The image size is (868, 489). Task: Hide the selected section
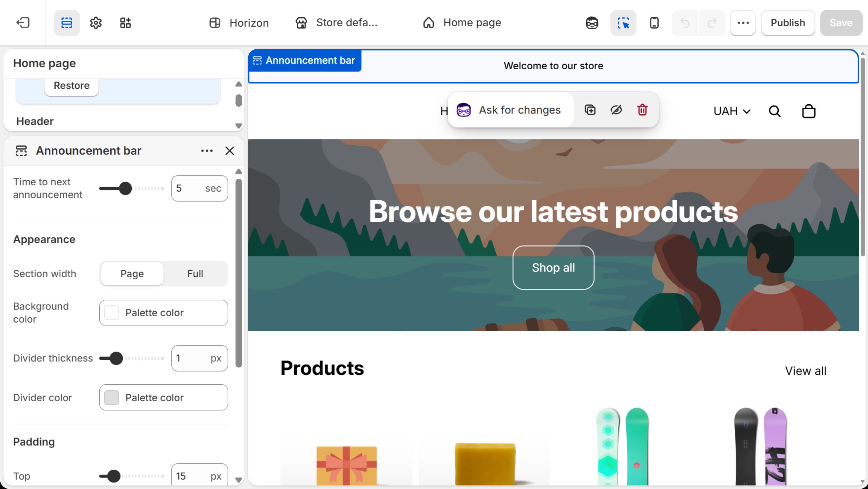[x=616, y=110]
